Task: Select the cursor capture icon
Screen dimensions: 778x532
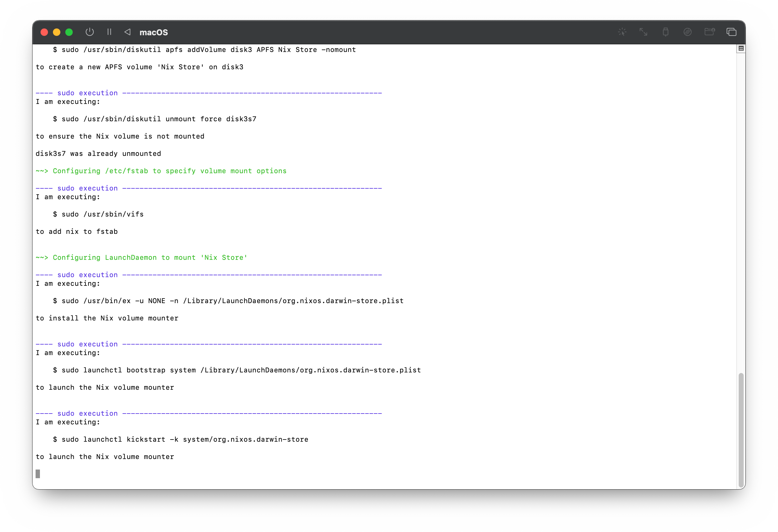Action: (x=622, y=32)
